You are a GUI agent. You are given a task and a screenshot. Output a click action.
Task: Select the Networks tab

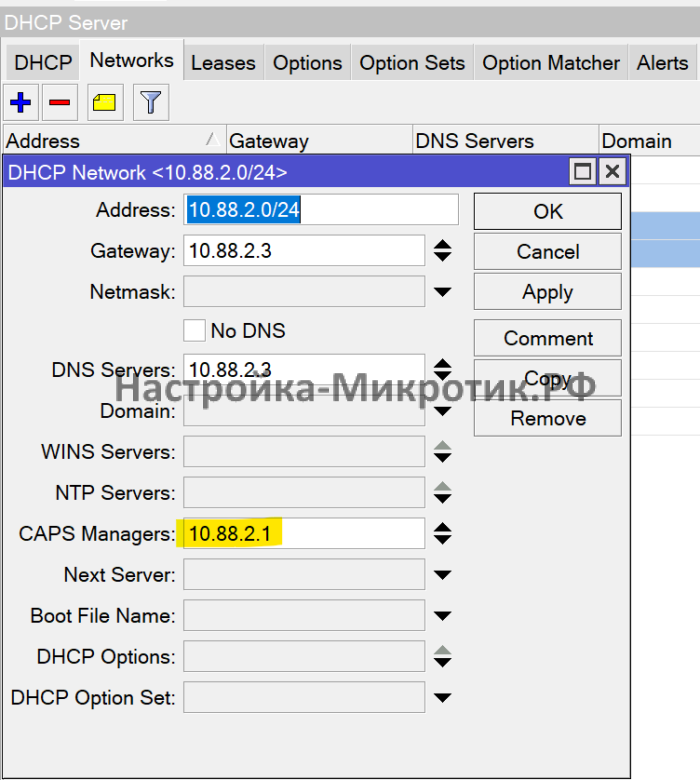click(131, 61)
